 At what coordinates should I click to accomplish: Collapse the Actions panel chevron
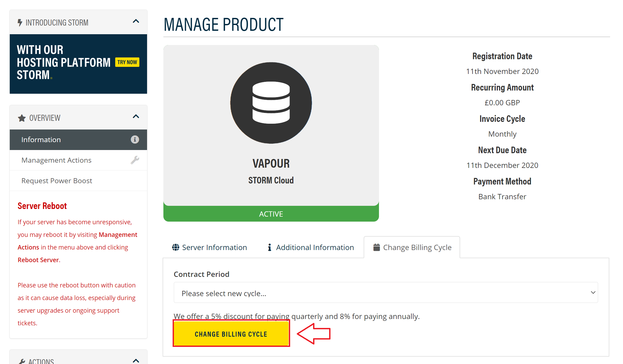click(x=136, y=361)
